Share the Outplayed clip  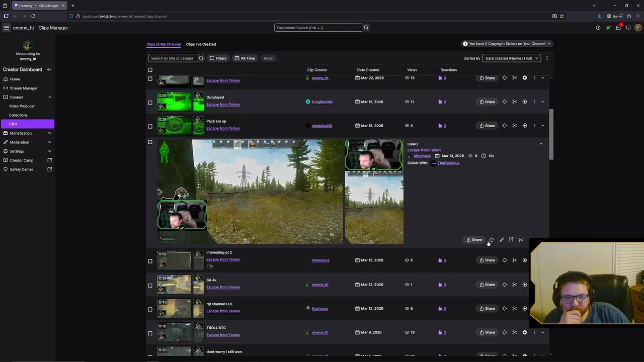coord(487,102)
